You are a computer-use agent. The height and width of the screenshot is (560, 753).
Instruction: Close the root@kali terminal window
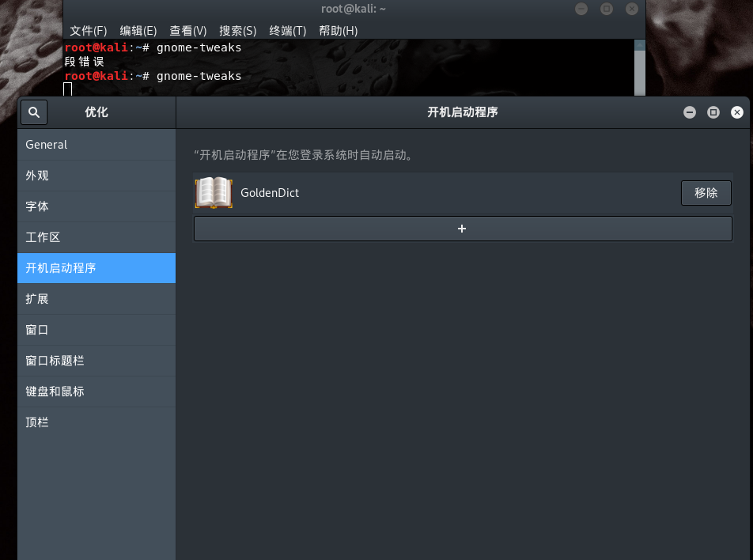(x=632, y=9)
